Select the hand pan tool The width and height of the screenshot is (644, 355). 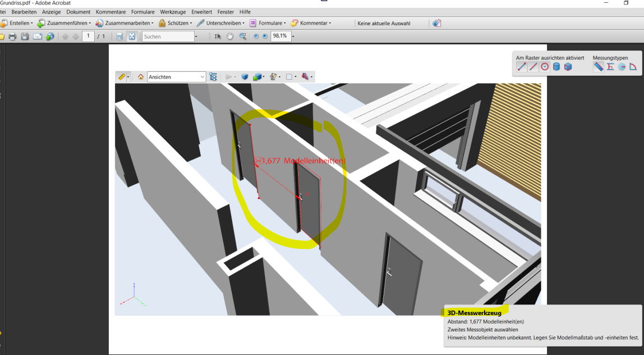point(230,37)
